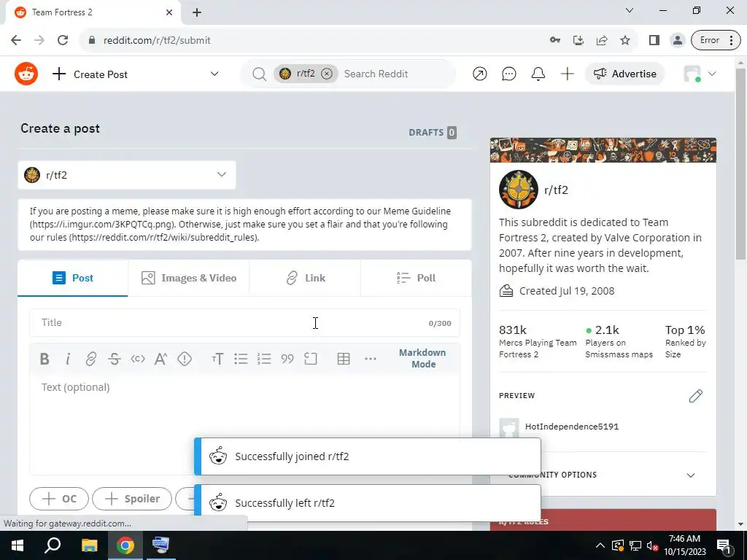Insert a code block
This screenshot has width=747, height=560.
coord(311,359)
